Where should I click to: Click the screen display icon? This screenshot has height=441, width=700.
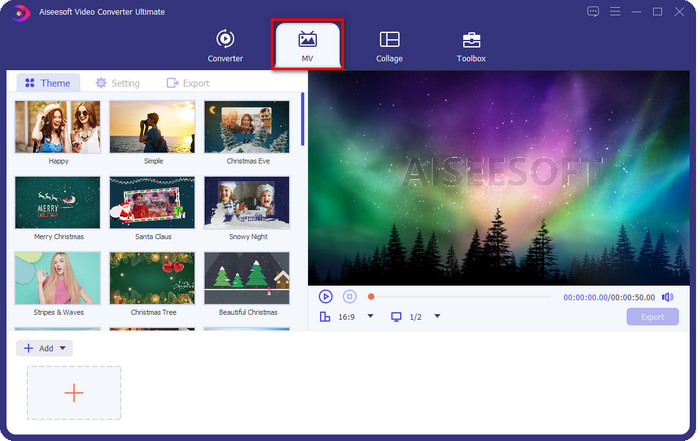(x=396, y=317)
